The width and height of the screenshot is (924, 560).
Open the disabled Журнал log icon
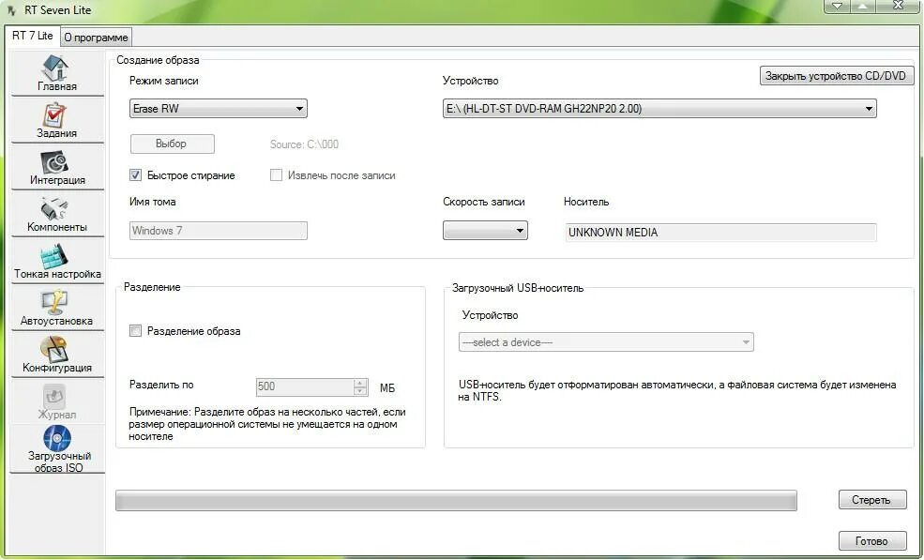pyautogui.click(x=56, y=396)
